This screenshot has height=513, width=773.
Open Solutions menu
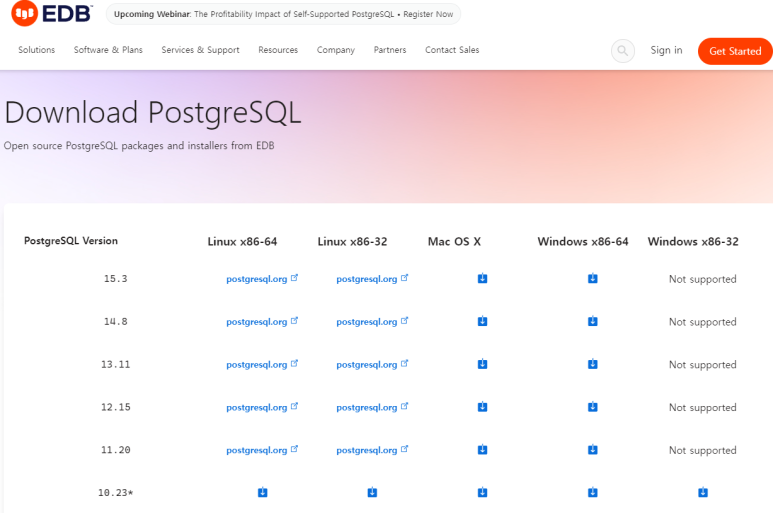click(x=36, y=50)
